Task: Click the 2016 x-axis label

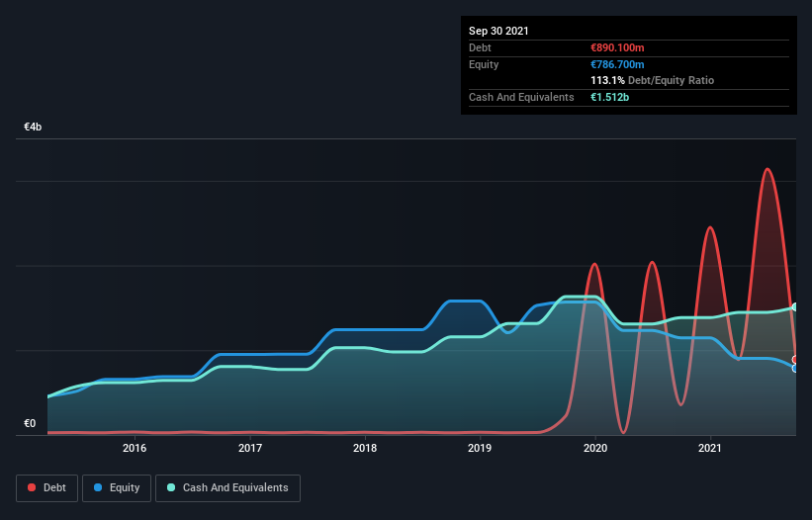Action: coord(135,448)
